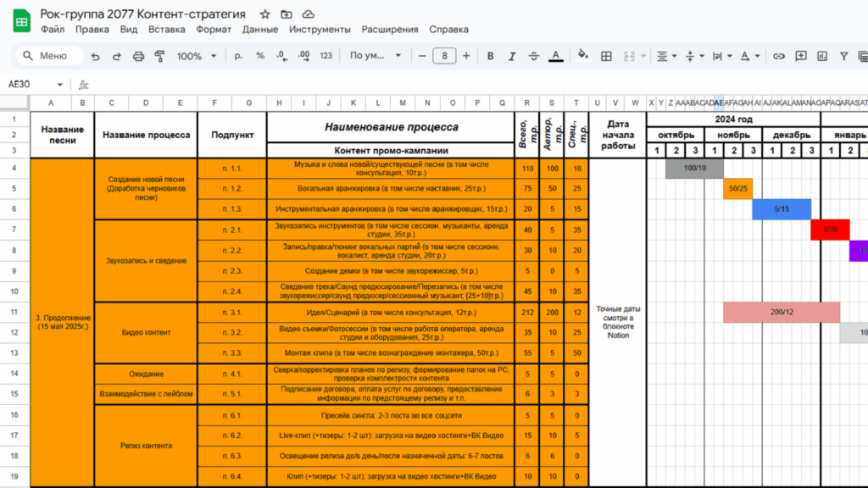Activate the paint format tool
The width and height of the screenshot is (868, 488).
tap(159, 56)
